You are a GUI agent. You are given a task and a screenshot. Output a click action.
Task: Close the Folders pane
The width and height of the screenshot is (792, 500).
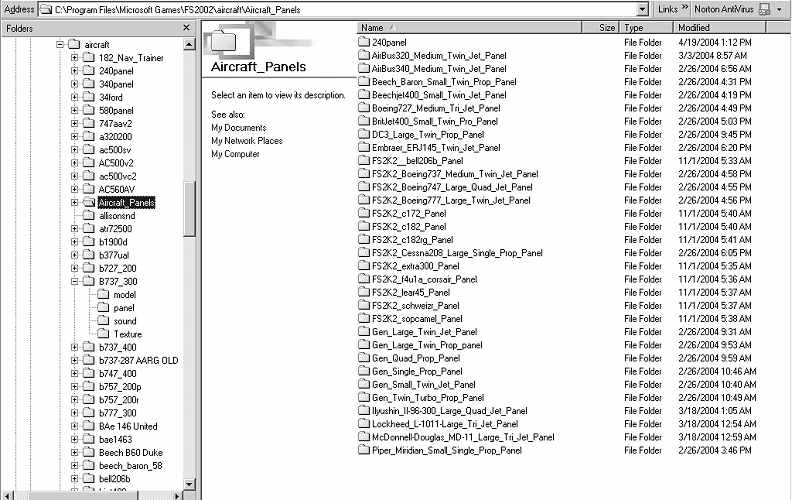186,28
